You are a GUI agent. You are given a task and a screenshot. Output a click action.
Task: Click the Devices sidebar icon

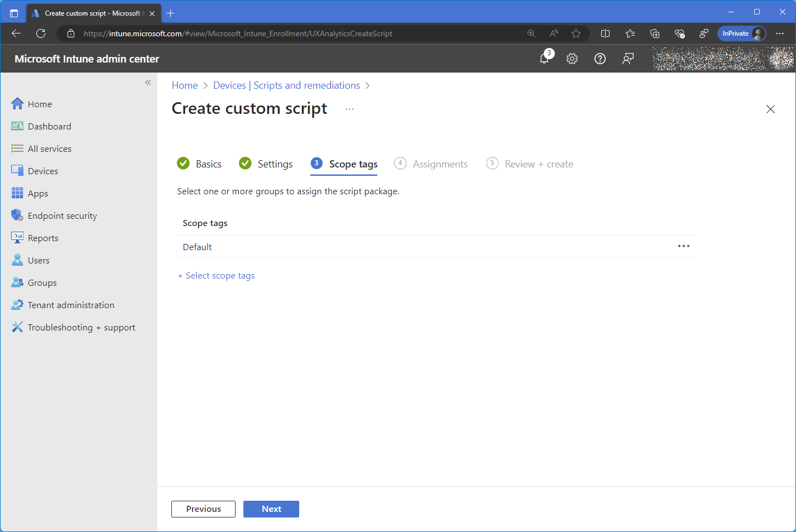click(17, 171)
